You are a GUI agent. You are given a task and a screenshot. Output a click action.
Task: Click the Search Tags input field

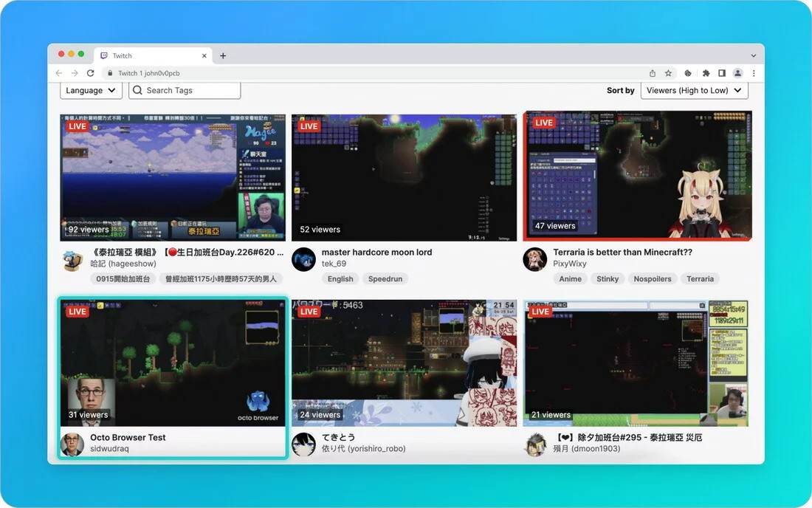tap(185, 90)
